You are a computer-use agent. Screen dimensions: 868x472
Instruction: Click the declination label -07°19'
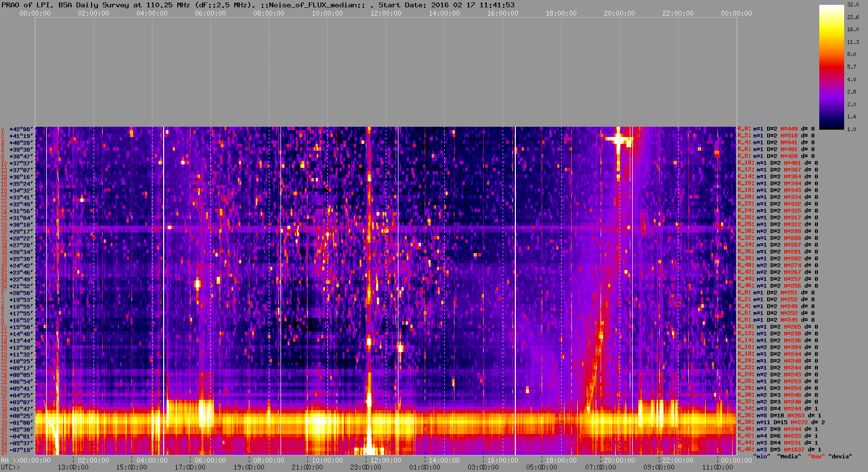21,450
